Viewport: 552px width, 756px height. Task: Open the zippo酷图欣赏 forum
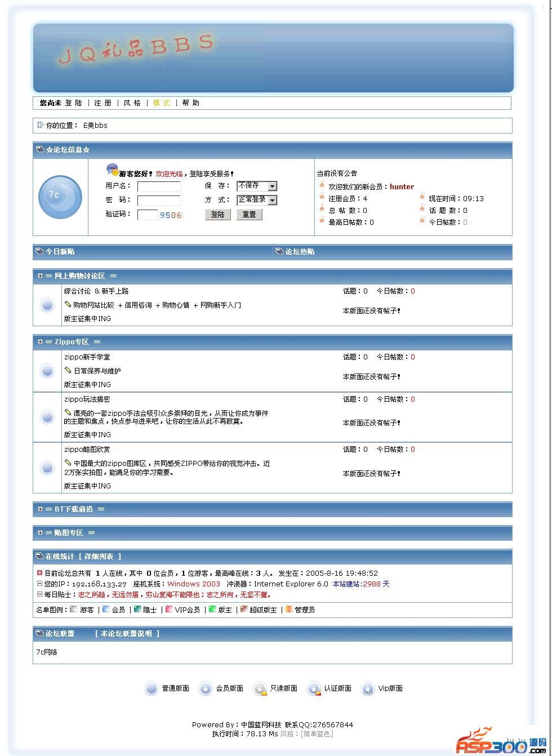point(87,450)
